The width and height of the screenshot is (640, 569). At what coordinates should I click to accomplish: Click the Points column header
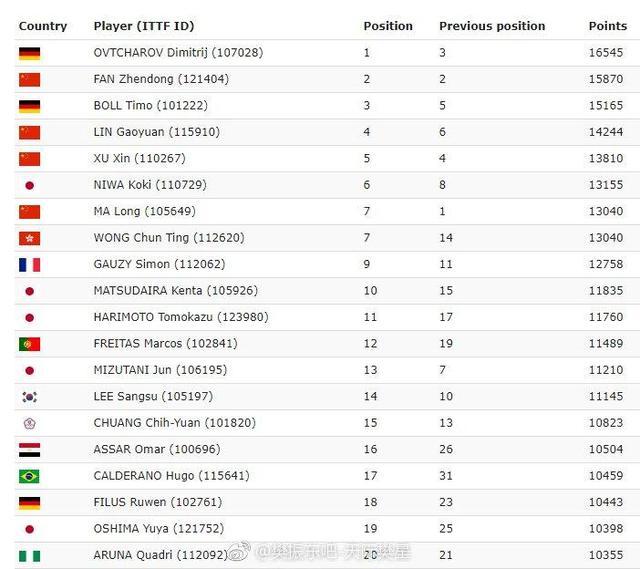coord(608,26)
